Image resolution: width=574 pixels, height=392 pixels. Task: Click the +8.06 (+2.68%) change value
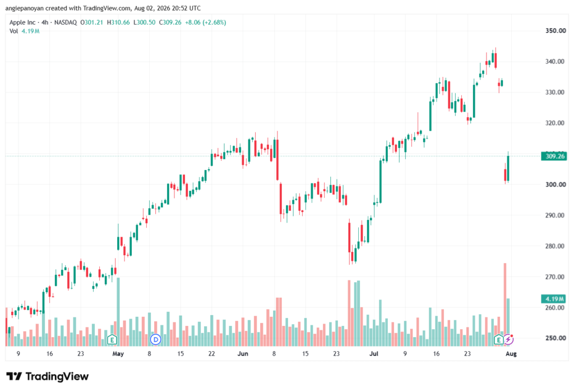(x=205, y=22)
